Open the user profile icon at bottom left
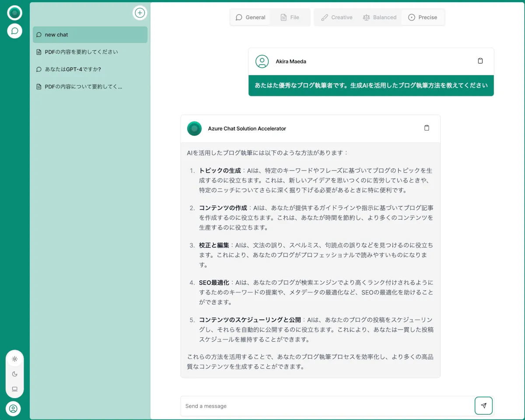Viewport: 525px width, 420px height. point(13,409)
